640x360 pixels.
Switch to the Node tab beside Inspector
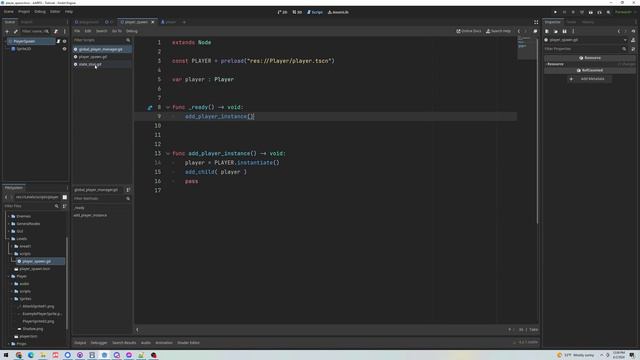click(571, 22)
